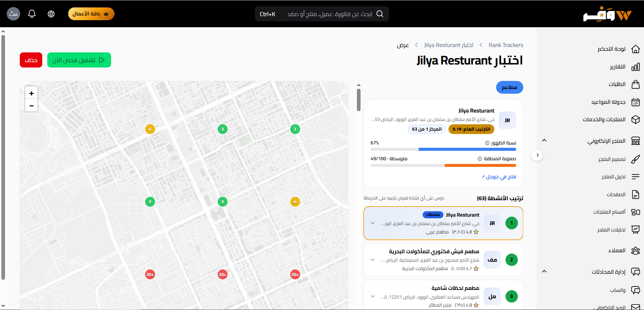Image resolution: width=644 pixels, height=310 pixels.
Task: Collapse the إدارة المحادثات section
Action: point(544,271)
